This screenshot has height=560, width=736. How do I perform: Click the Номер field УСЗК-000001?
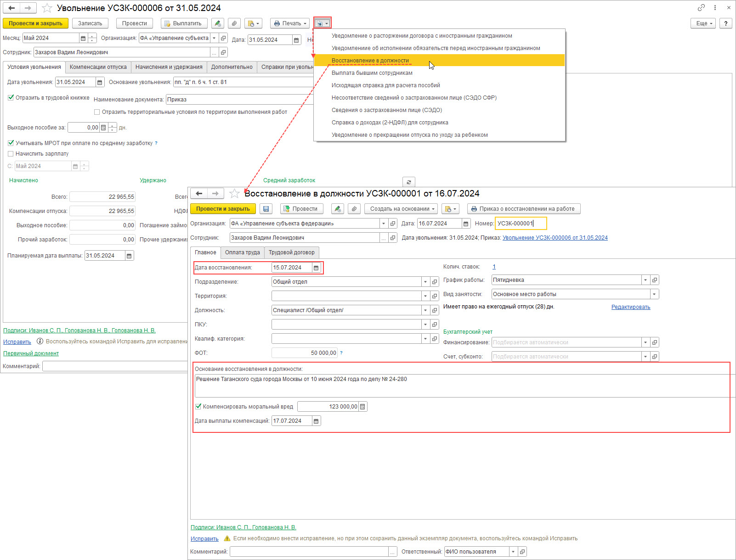tap(521, 224)
